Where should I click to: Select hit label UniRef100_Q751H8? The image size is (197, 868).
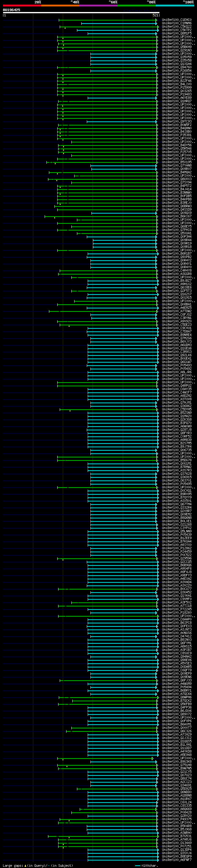[x=177, y=765]
